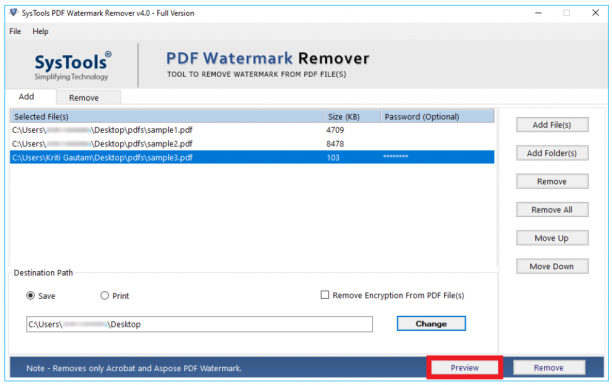Select the sample1.pdf file row
The width and height of the screenshot is (612, 385).
pos(252,130)
